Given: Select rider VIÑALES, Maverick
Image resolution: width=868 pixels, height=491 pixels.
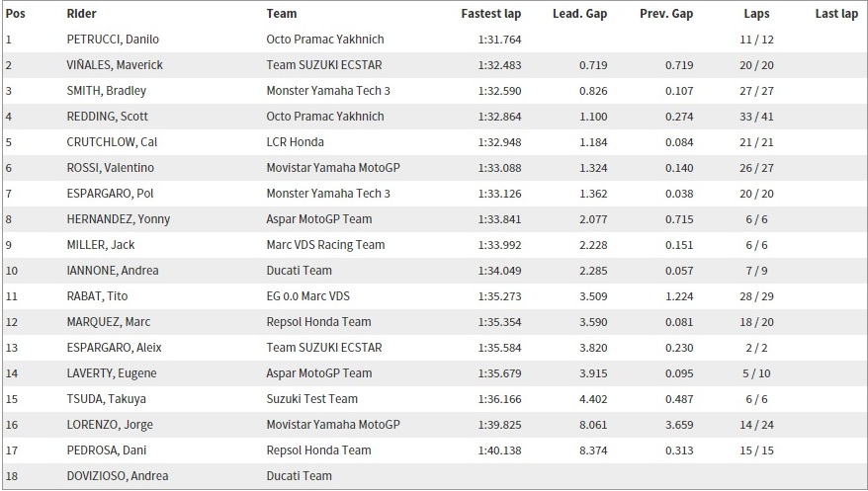Looking at the screenshot, I should [115, 65].
